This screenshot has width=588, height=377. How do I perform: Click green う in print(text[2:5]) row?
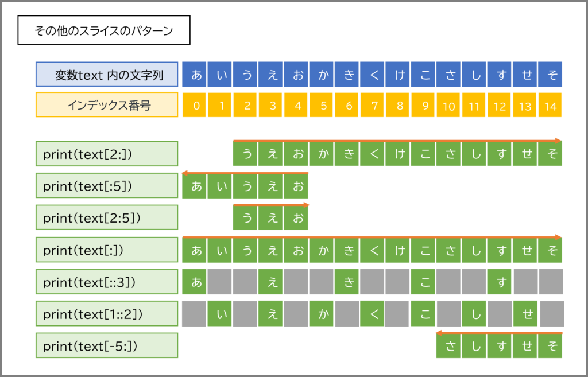point(245,217)
